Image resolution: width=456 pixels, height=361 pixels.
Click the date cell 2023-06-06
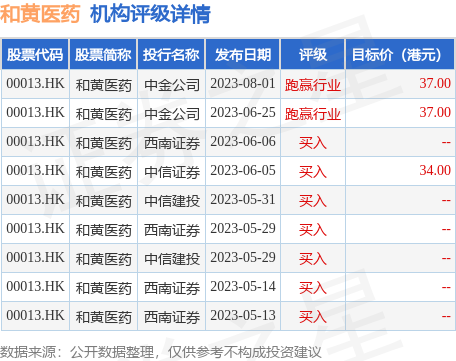pyautogui.click(x=243, y=141)
